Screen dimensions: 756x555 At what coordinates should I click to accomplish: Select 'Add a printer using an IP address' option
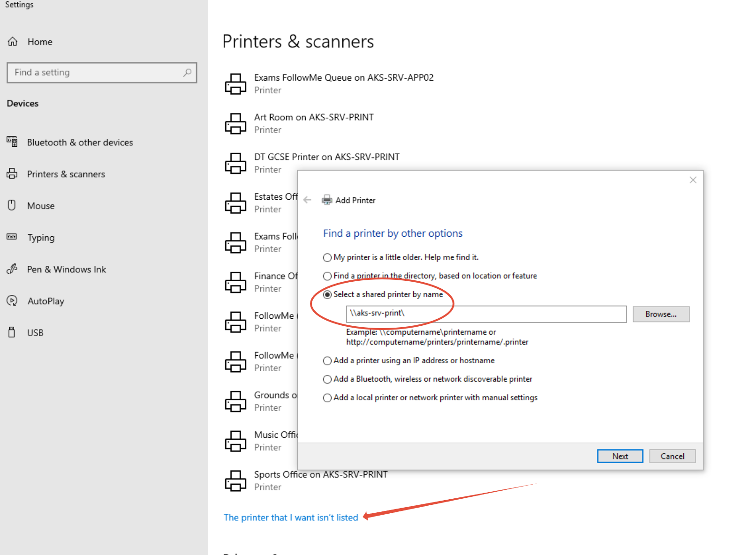click(327, 360)
